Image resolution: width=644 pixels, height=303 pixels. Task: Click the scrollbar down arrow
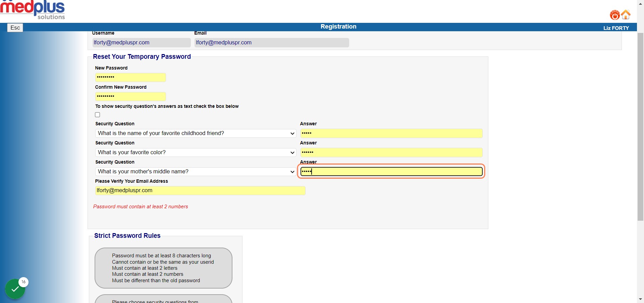pyautogui.click(x=640, y=299)
